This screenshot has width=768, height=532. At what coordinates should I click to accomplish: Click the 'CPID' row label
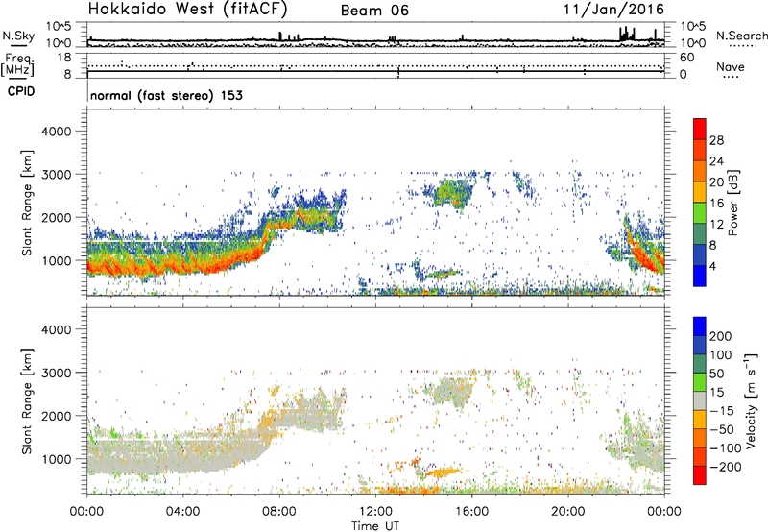(x=21, y=91)
